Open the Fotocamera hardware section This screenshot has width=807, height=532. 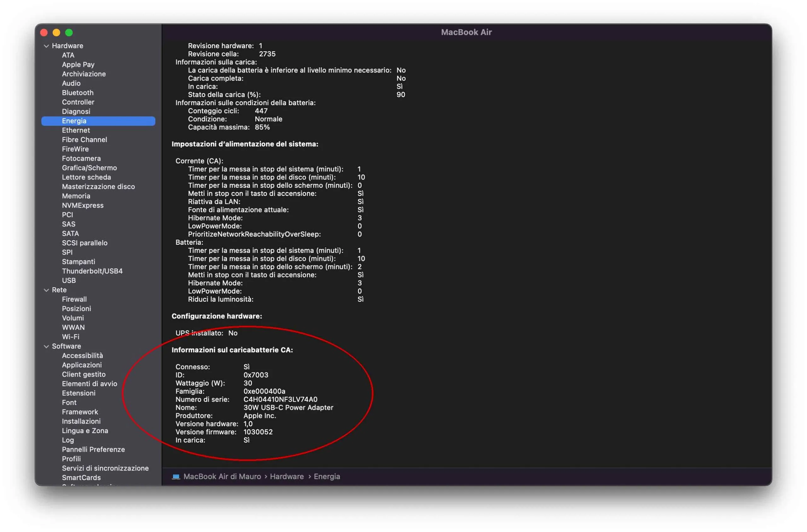(x=81, y=158)
